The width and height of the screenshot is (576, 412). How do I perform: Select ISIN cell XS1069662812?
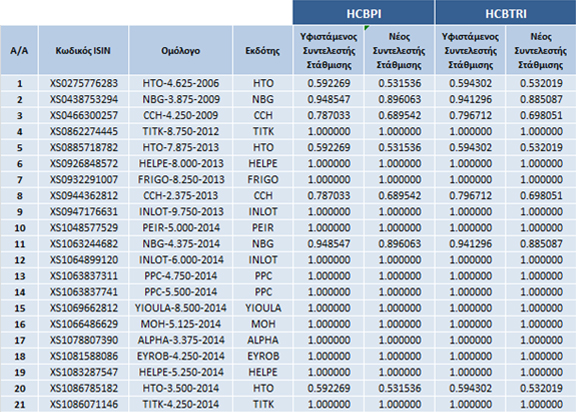[x=83, y=308]
